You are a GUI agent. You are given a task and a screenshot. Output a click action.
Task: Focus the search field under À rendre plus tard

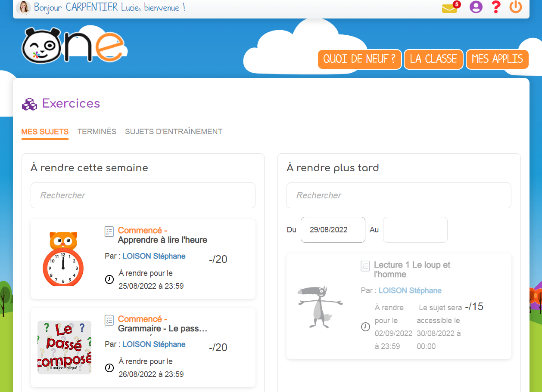tap(399, 195)
